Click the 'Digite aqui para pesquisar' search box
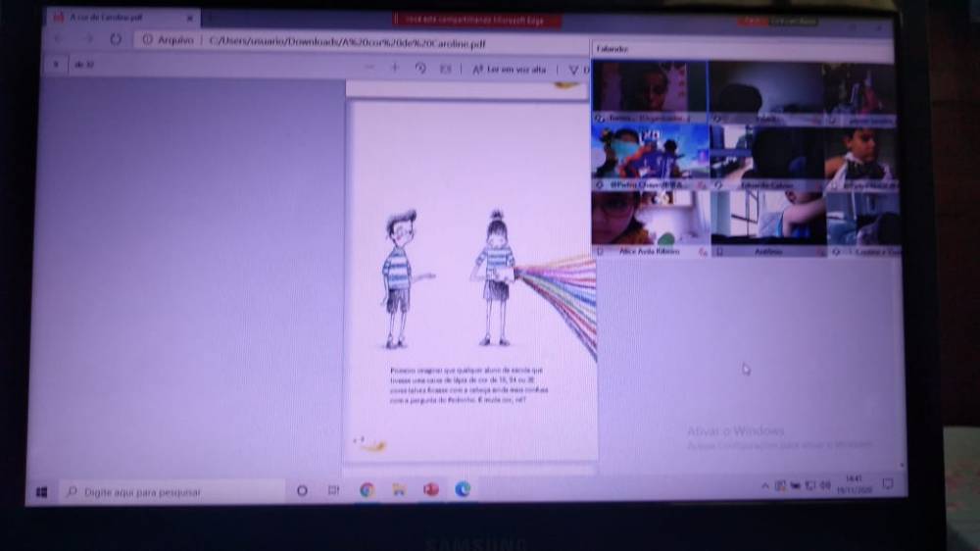This screenshot has width=980, height=551. [171, 492]
